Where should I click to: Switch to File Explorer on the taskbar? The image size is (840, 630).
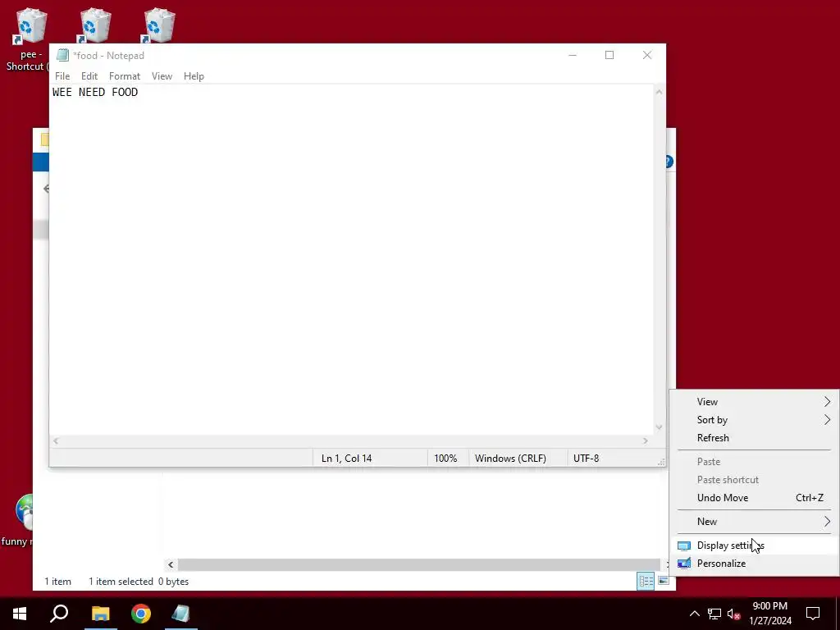100,614
